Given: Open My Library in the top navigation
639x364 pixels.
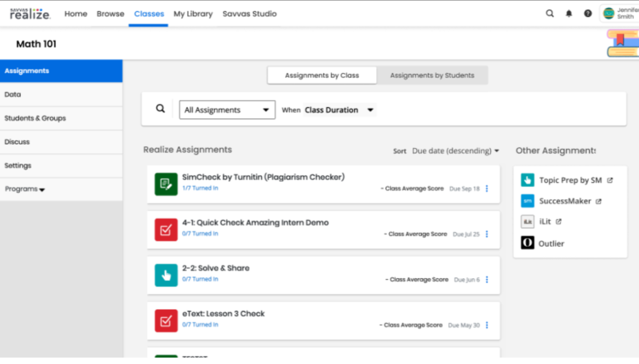Looking at the screenshot, I should coord(193,14).
